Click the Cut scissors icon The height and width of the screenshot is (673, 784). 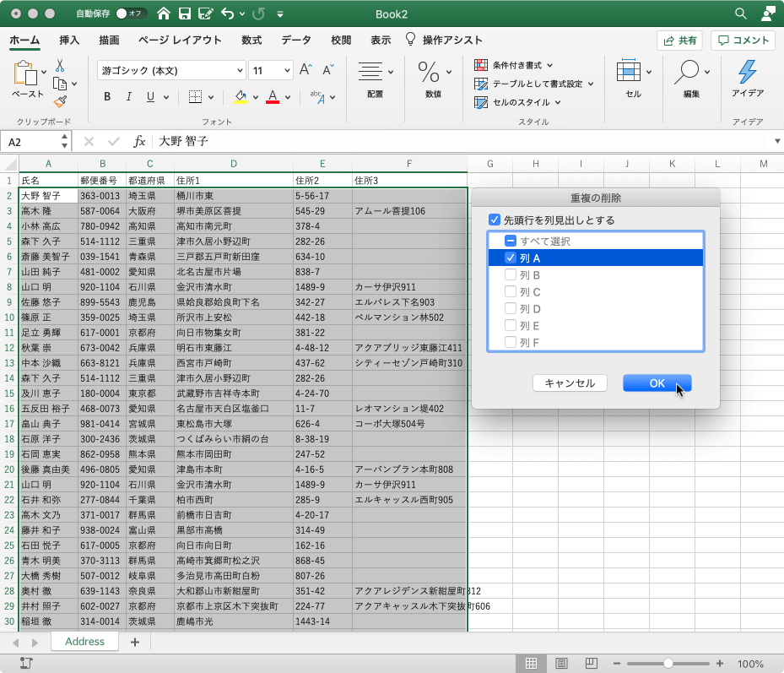[x=60, y=65]
